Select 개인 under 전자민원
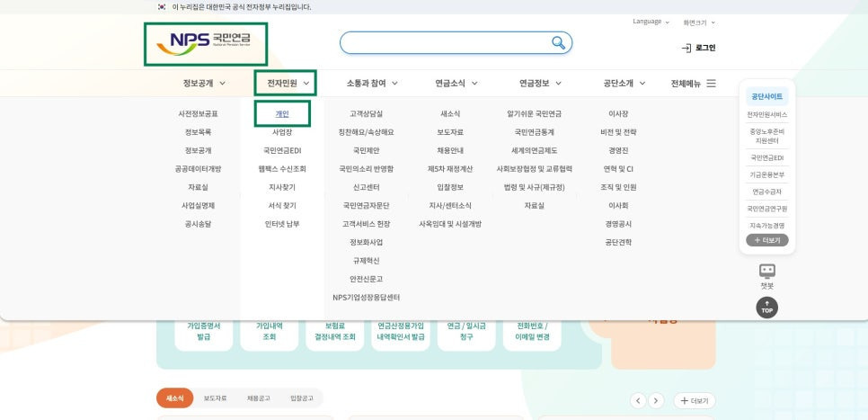868x420 pixels. [282, 114]
